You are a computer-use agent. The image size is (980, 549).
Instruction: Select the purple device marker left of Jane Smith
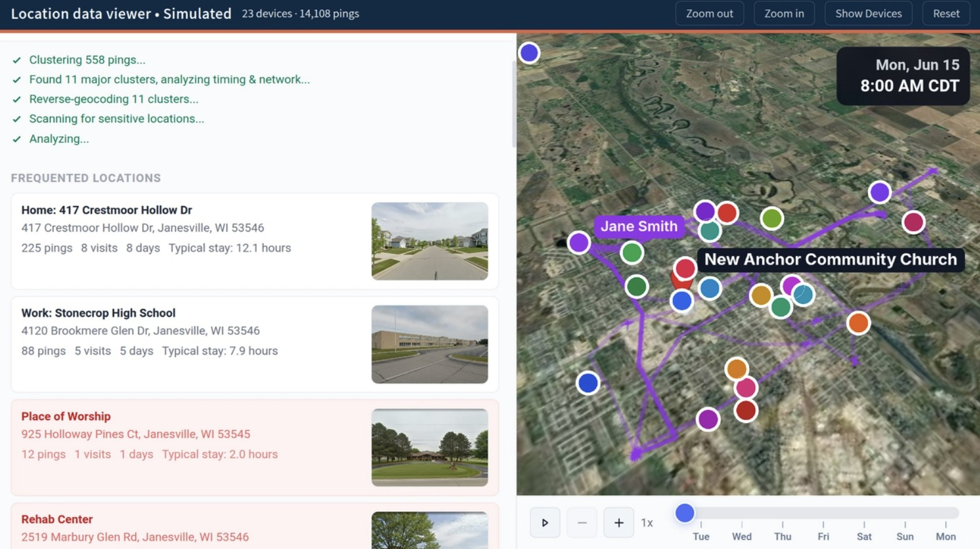pos(579,242)
